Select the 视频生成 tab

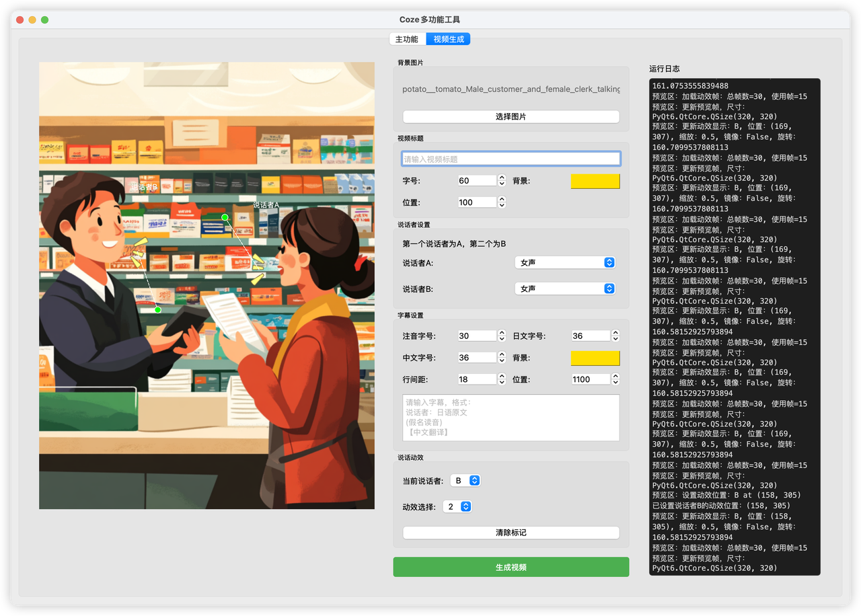(x=449, y=39)
